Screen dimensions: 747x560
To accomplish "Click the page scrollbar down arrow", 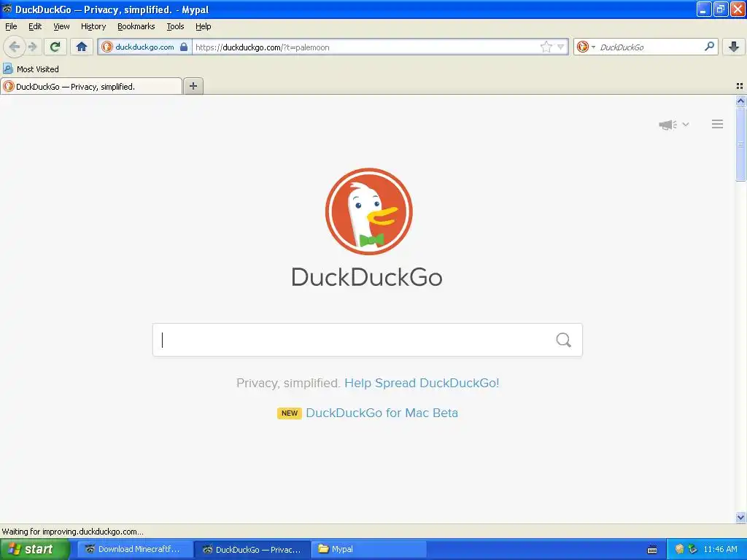I will [740, 517].
